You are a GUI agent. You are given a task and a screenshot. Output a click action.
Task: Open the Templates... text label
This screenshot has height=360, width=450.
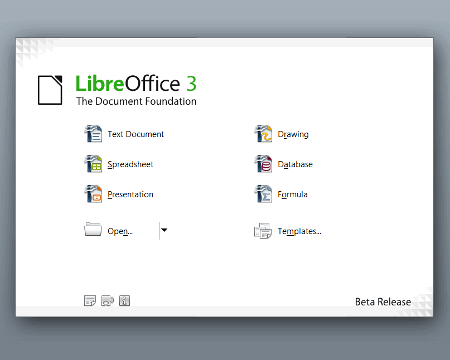tap(299, 231)
